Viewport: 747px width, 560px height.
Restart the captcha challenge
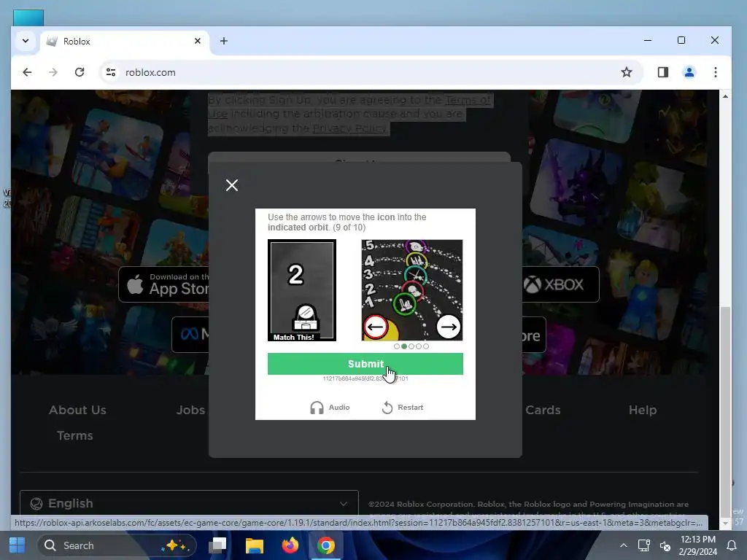pyautogui.click(x=403, y=407)
